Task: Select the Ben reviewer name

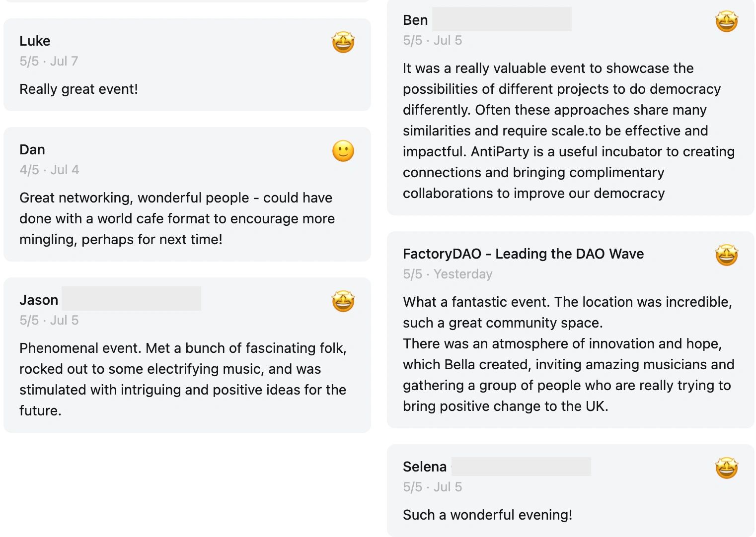Action: 415,20
